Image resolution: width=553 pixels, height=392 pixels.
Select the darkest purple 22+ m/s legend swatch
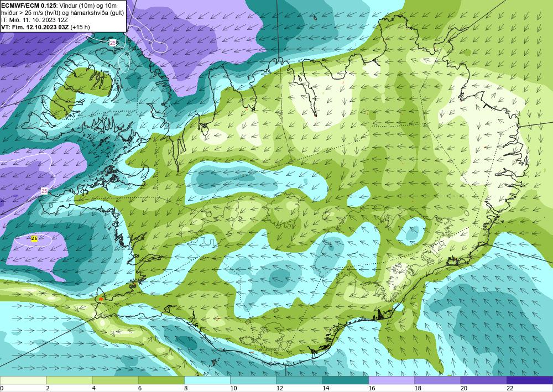coord(530,380)
